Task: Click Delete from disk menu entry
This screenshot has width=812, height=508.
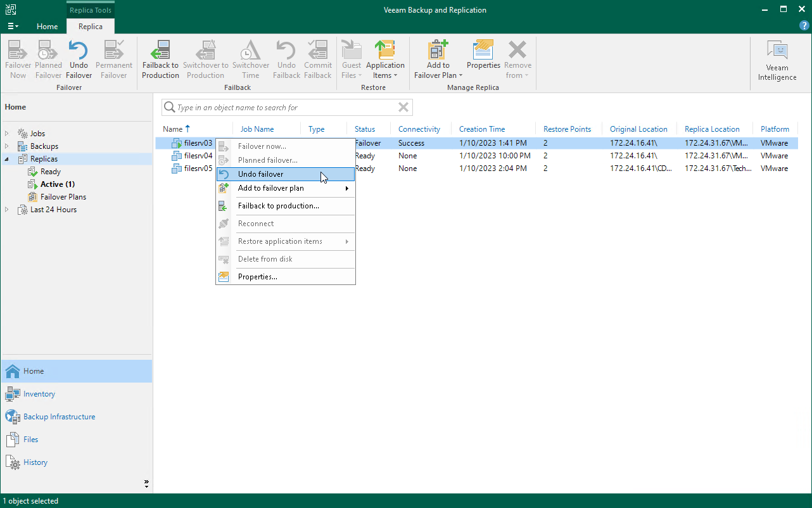Action: coord(286,259)
